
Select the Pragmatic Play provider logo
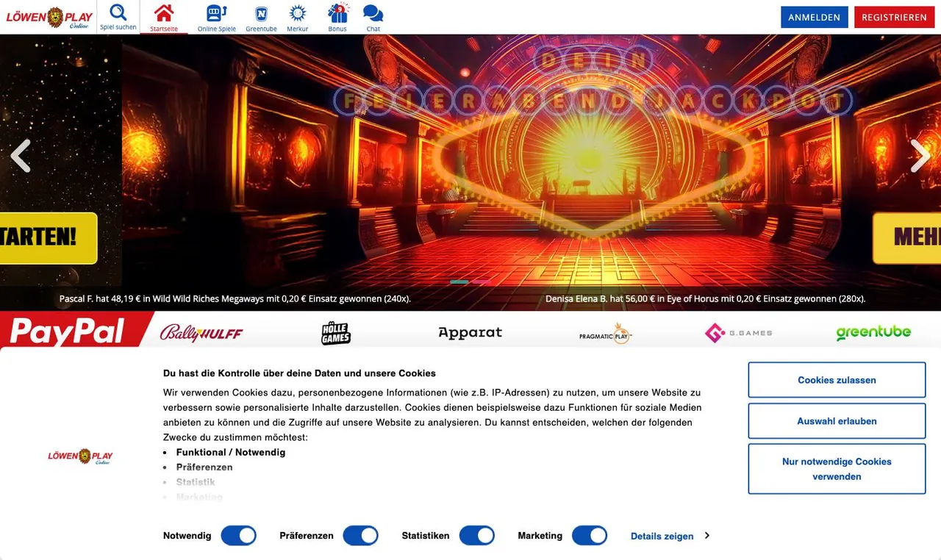[606, 333]
